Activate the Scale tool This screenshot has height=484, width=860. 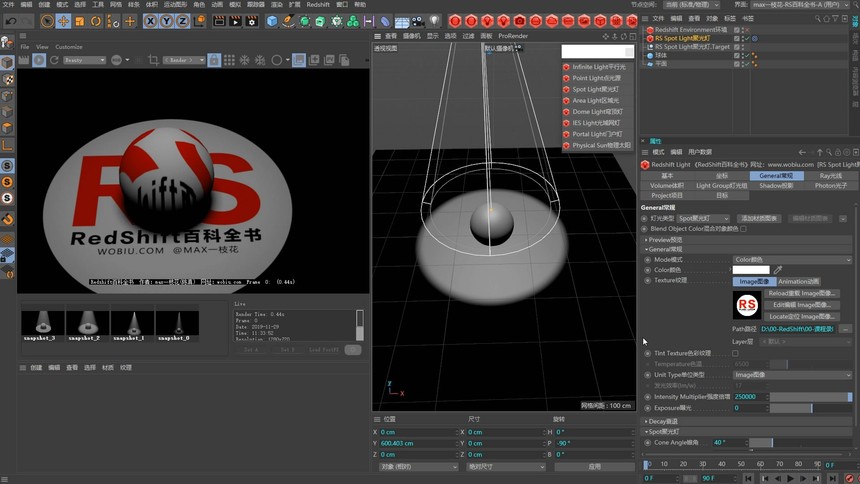(80, 21)
